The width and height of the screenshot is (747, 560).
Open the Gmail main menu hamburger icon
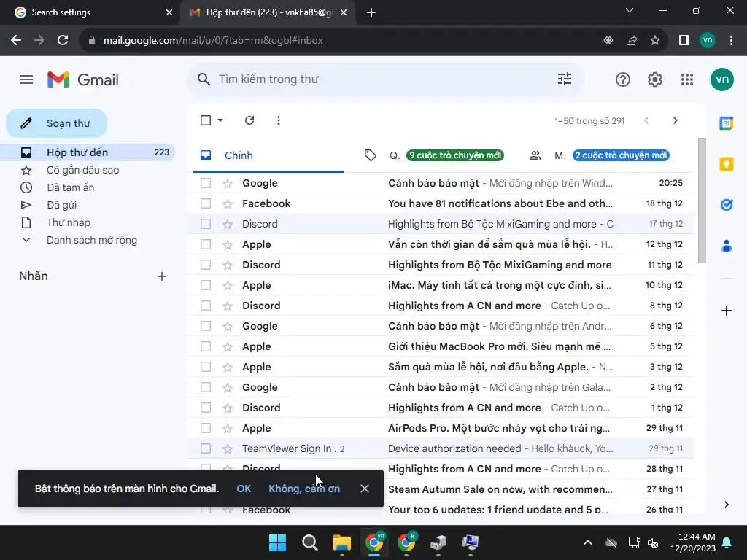[x=26, y=79]
